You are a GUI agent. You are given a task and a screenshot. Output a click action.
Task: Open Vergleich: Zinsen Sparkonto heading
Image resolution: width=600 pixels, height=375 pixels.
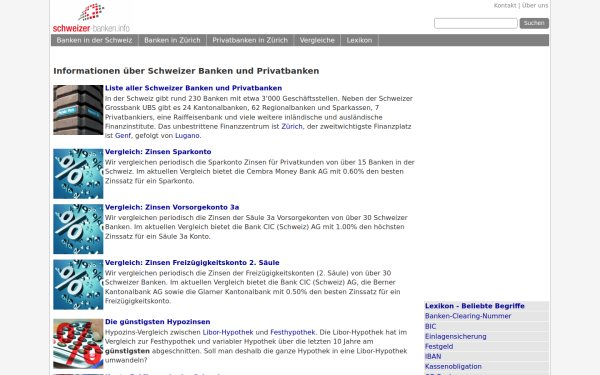pos(158,152)
